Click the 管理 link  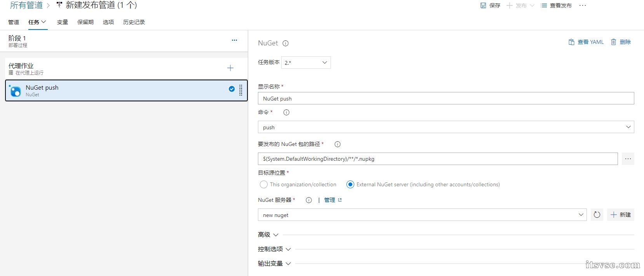point(330,200)
